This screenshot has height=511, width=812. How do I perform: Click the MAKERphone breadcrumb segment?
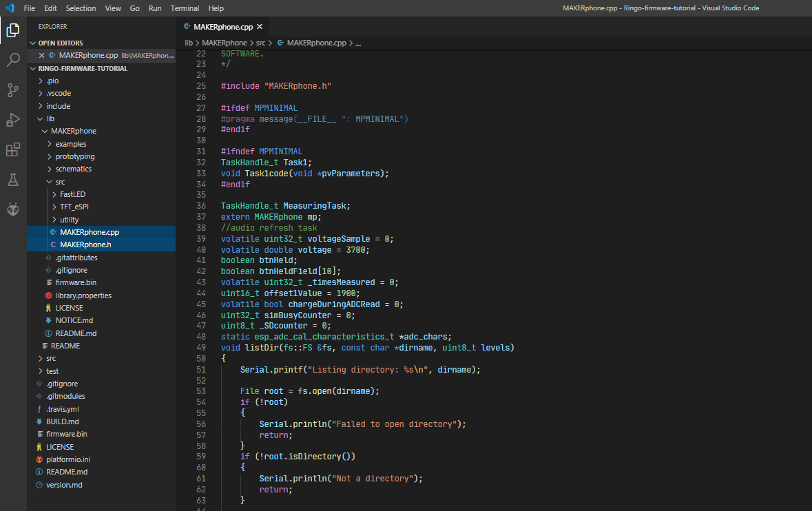click(225, 43)
